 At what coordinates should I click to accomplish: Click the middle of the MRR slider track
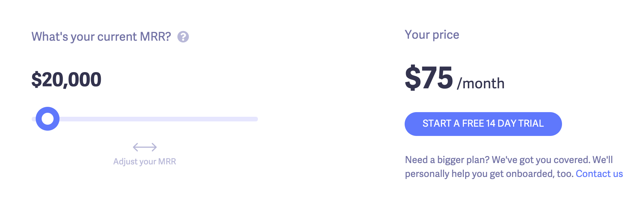point(145,119)
